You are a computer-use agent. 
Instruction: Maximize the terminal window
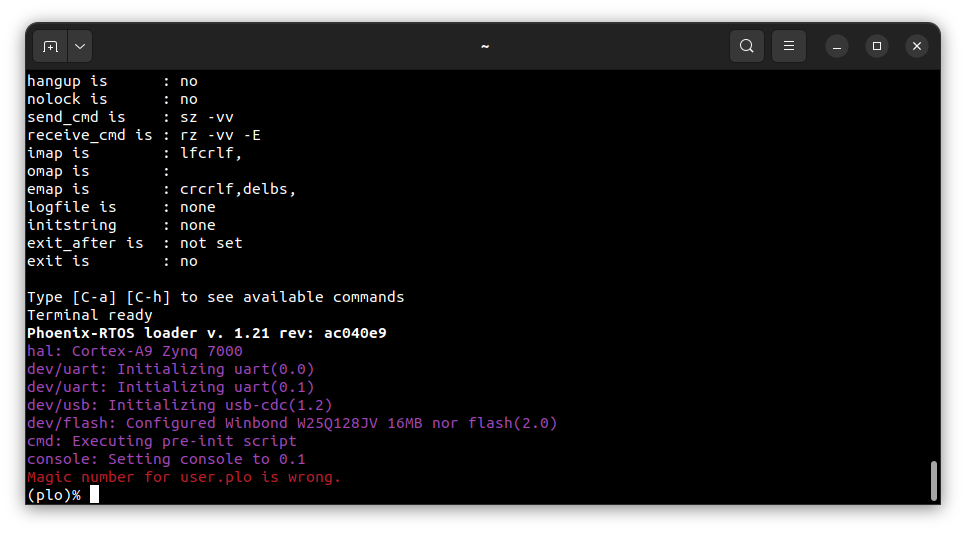877,46
